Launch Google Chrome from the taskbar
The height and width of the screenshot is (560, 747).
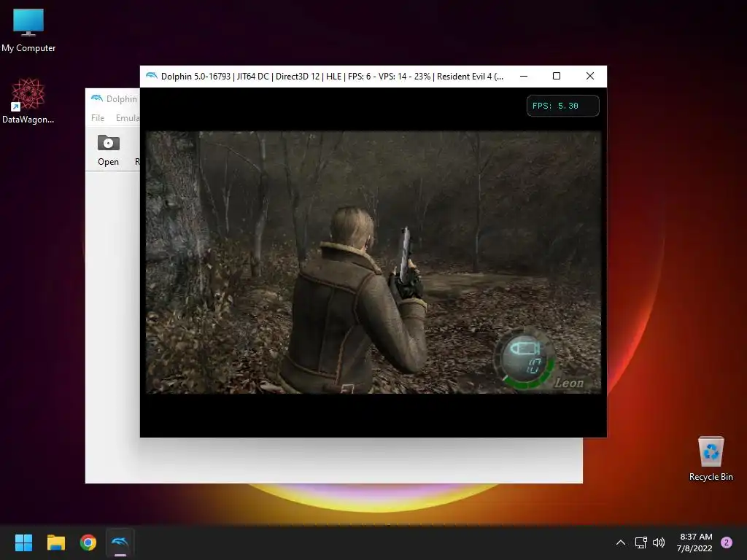(88, 542)
